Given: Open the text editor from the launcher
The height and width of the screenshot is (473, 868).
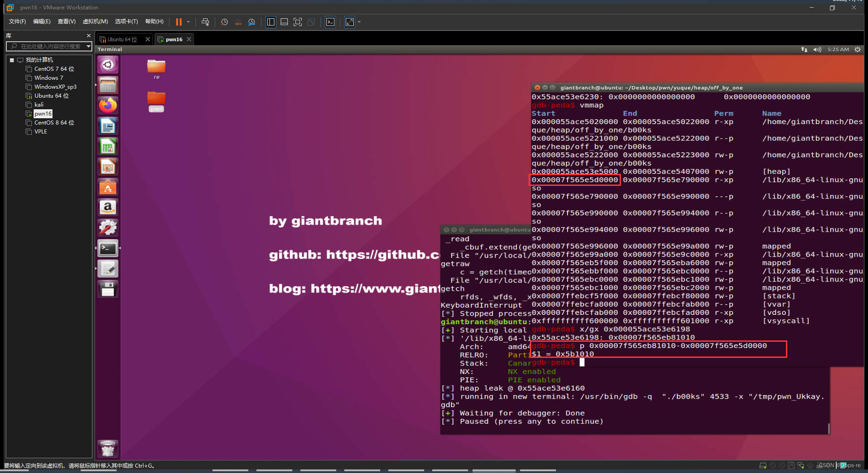Looking at the screenshot, I should tap(108, 269).
